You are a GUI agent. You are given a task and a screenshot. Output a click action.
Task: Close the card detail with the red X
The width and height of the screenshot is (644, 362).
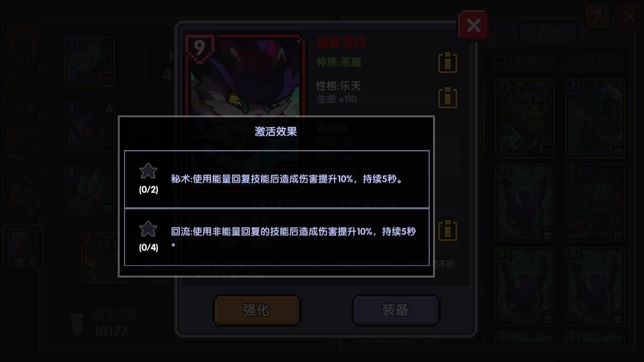(x=474, y=25)
